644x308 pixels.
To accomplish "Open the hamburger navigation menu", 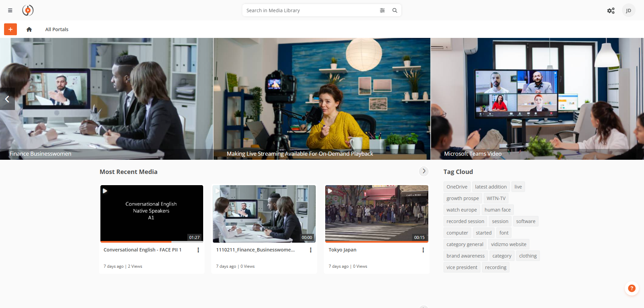I will pos(10,10).
